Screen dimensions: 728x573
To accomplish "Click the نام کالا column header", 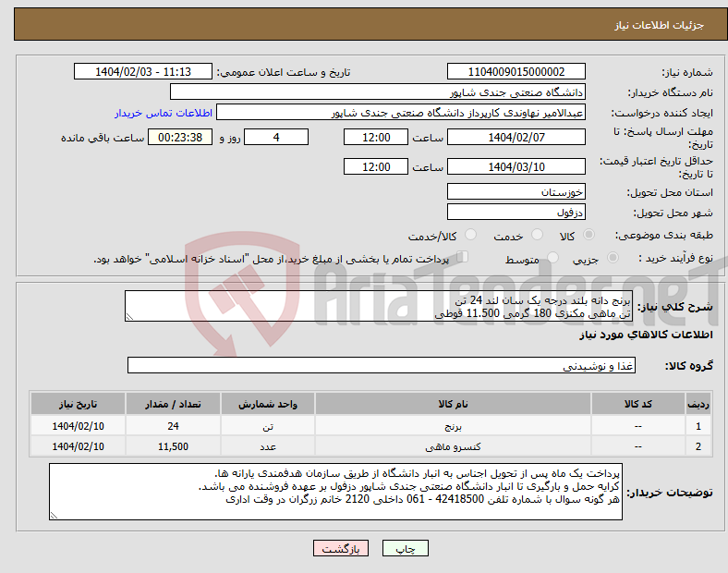I will tap(453, 404).
